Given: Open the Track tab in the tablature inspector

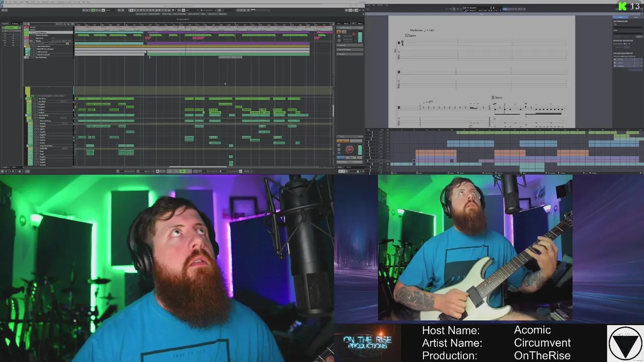Looking at the screenshot, I should [x=636, y=17].
